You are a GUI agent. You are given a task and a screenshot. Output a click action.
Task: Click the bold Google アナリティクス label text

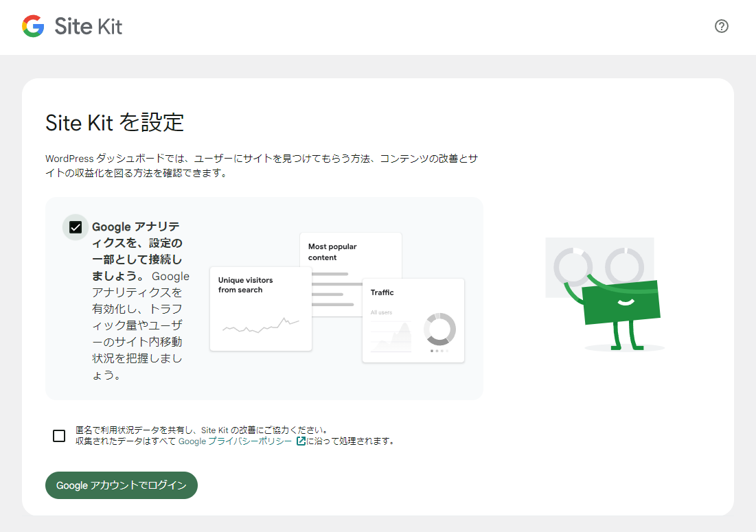click(x=137, y=251)
